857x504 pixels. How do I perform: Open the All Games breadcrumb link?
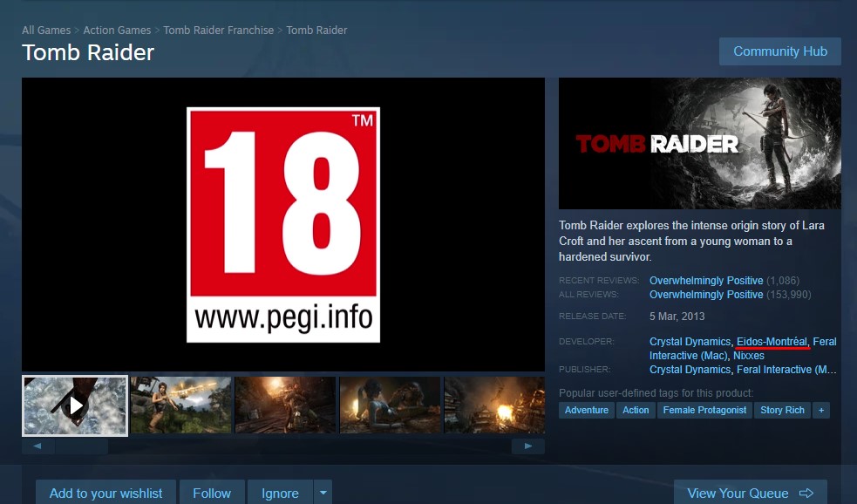[46, 30]
